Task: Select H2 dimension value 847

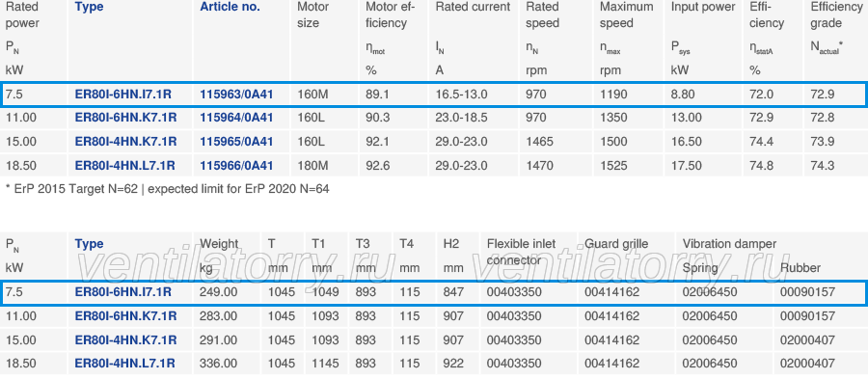Action: point(453,292)
